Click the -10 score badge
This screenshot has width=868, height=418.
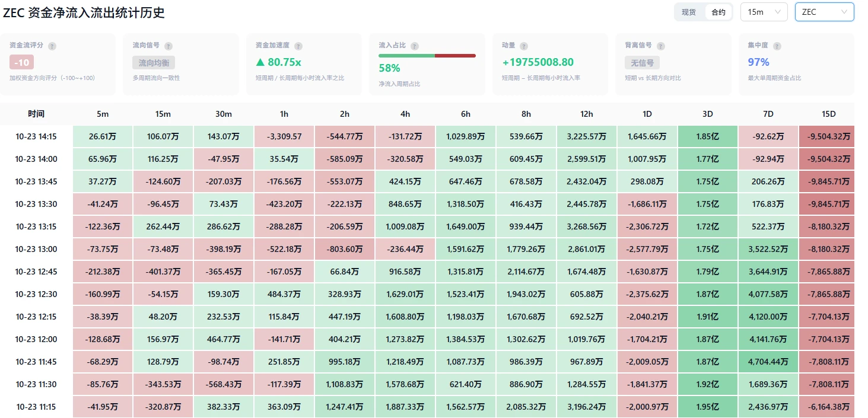[x=21, y=62]
